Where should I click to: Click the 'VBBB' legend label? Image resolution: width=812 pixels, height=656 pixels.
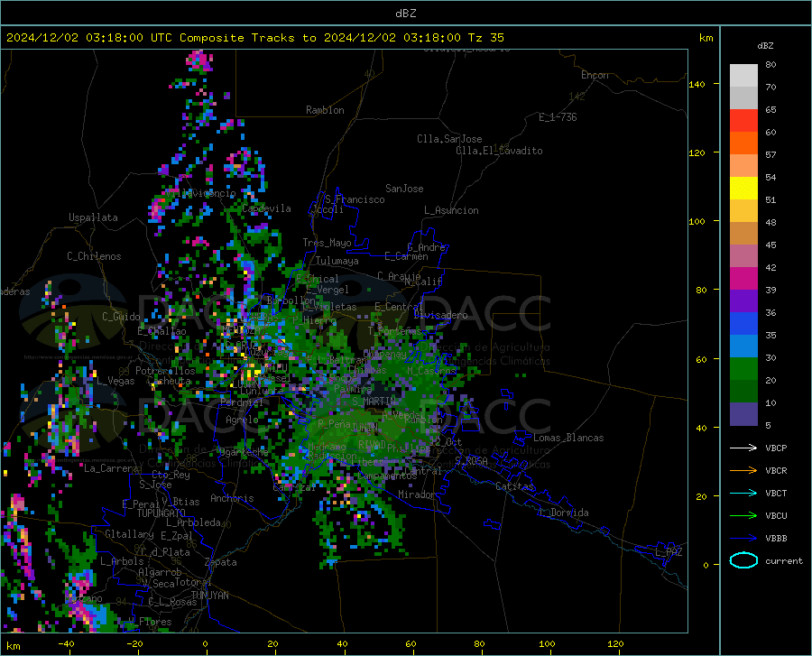776,539
